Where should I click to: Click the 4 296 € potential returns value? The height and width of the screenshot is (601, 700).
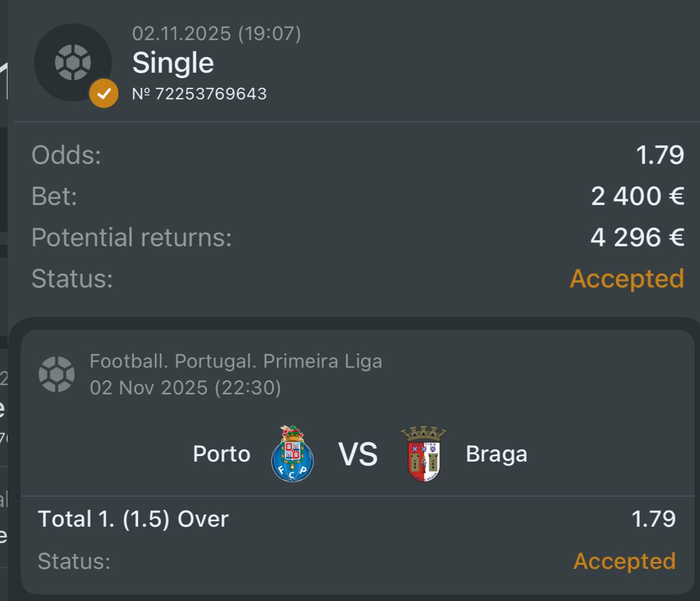pos(637,237)
